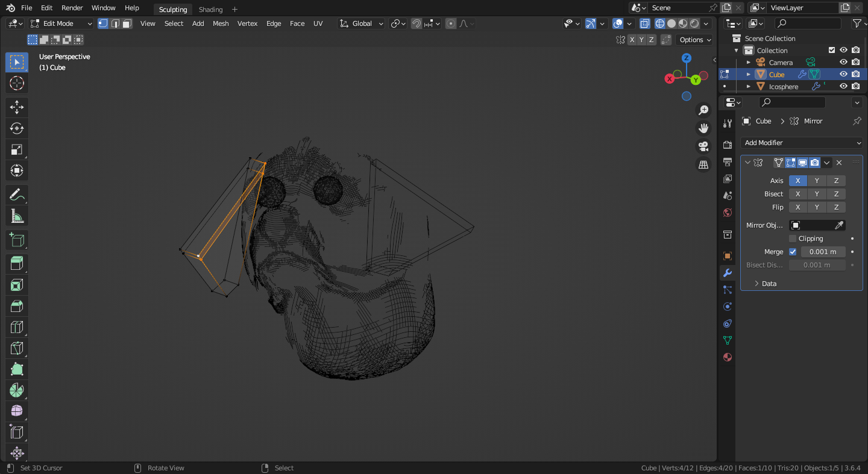Image resolution: width=868 pixels, height=474 pixels.
Task: Switch to the Shading workspace tab
Action: pyautogui.click(x=210, y=10)
